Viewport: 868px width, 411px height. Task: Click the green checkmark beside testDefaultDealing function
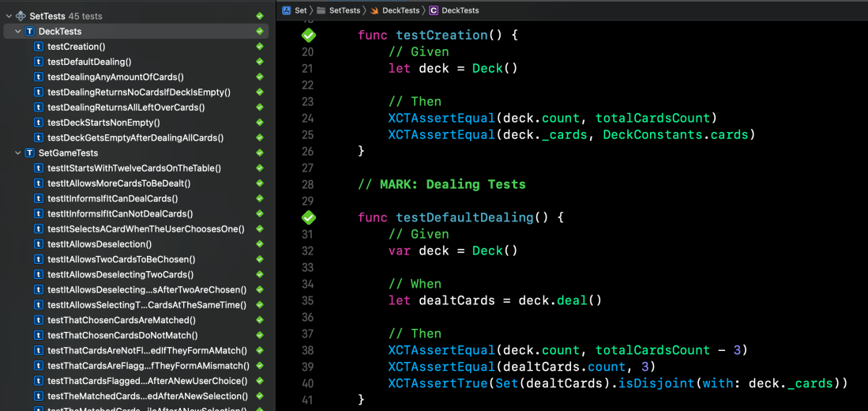[x=309, y=217]
